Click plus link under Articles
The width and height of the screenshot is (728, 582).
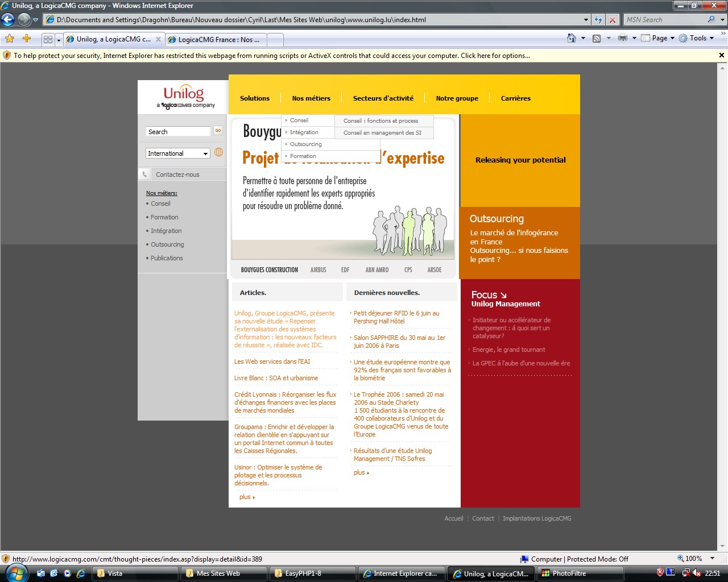pyautogui.click(x=247, y=497)
